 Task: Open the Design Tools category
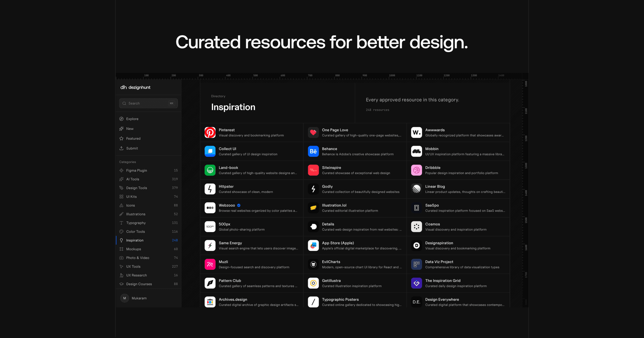click(x=148, y=188)
